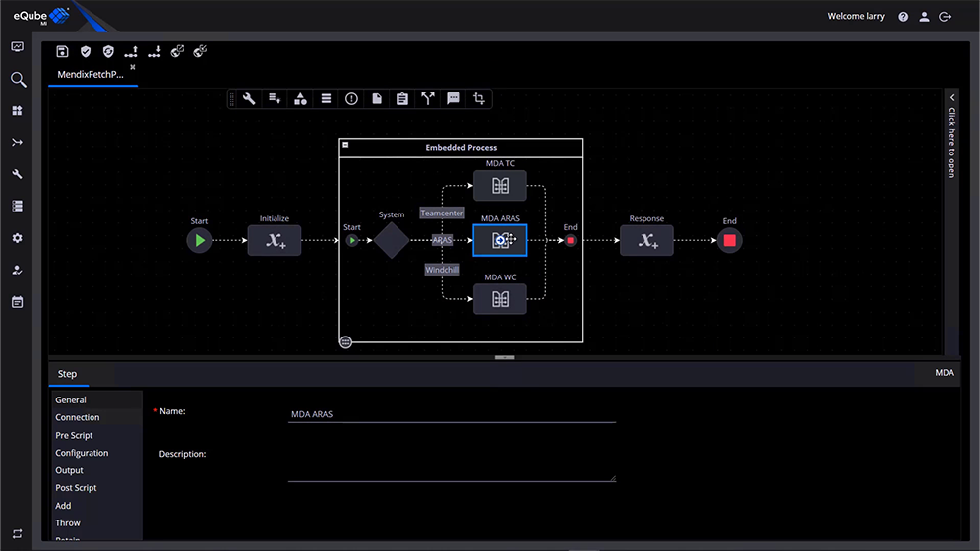The image size is (980, 551).
Task: Click the clipboard toolbar icon
Action: tap(401, 98)
